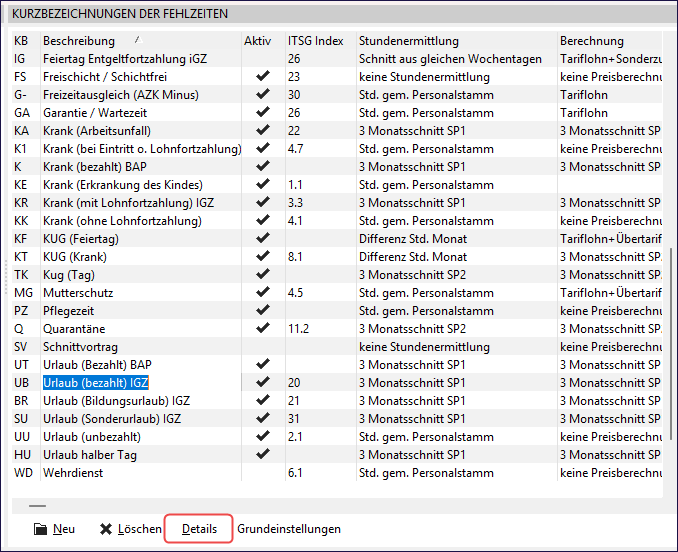The height and width of the screenshot is (552, 678).
Task: Sort by the ITSG Index column header
Action: point(316,41)
